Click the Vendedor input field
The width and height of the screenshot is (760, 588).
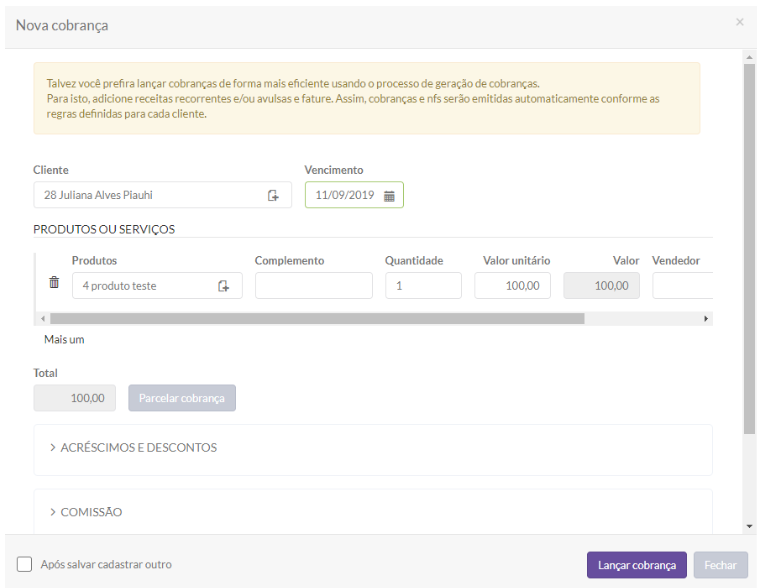(682, 286)
